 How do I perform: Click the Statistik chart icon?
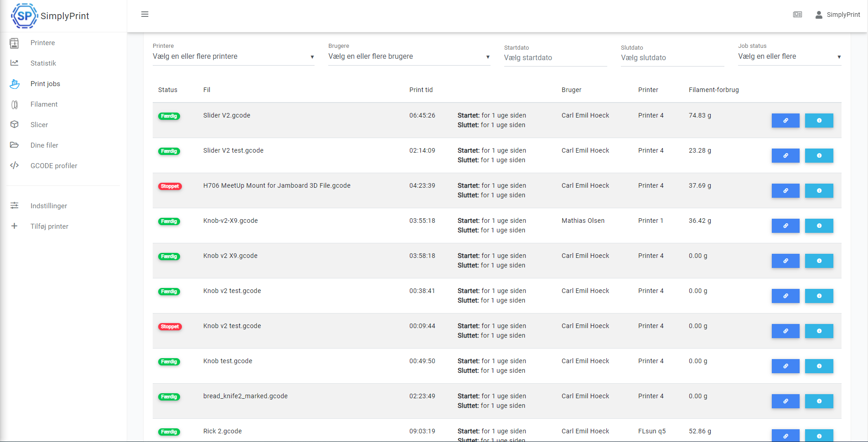(15, 63)
